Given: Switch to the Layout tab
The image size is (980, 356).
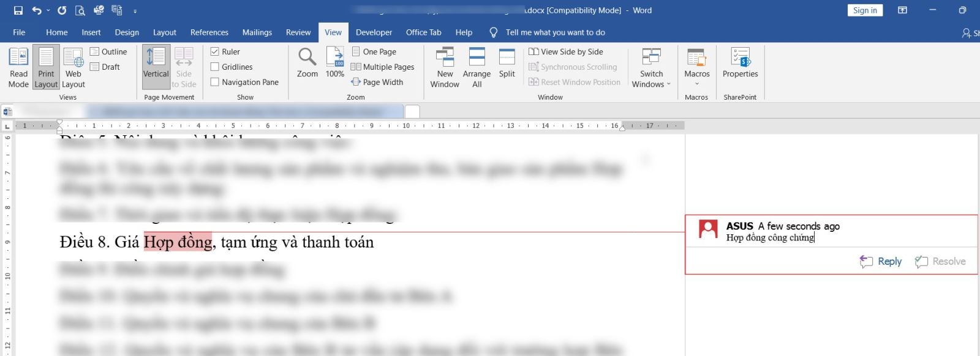Looking at the screenshot, I should [x=165, y=32].
